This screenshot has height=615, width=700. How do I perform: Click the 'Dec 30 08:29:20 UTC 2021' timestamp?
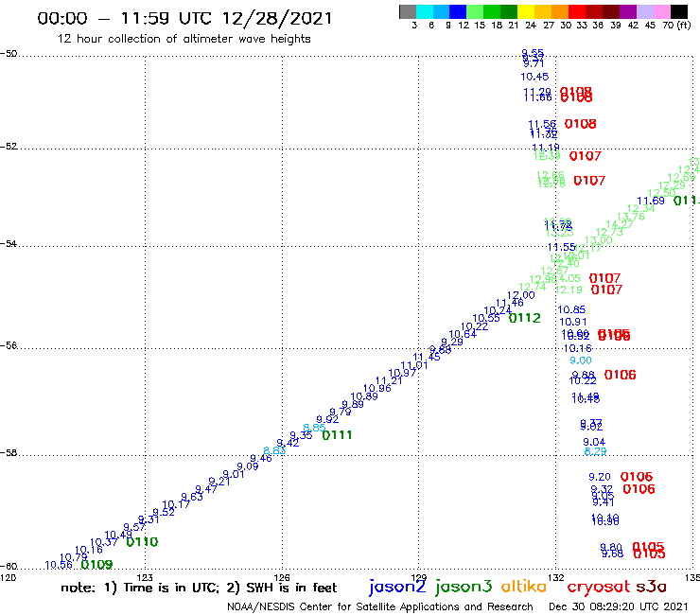(x=619, y=606)
